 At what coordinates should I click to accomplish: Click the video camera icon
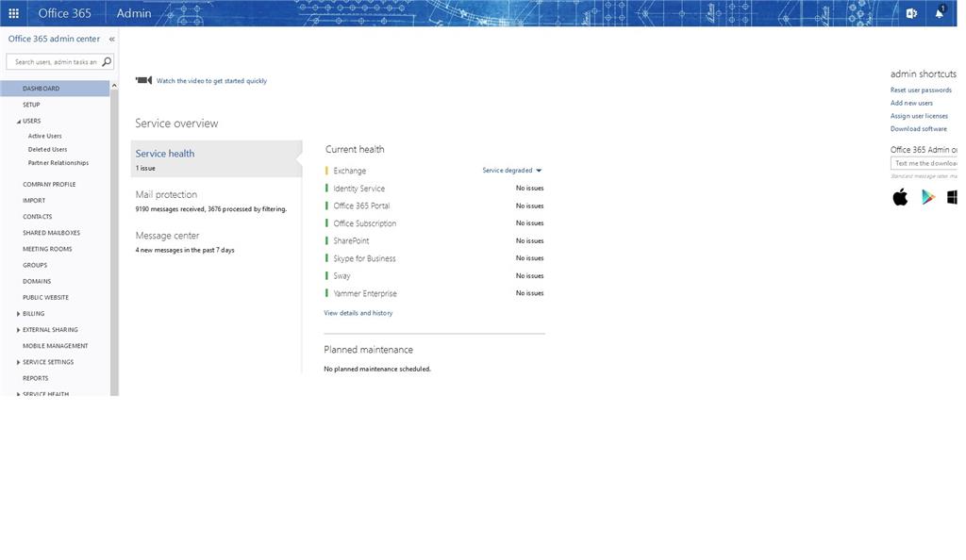144,80
